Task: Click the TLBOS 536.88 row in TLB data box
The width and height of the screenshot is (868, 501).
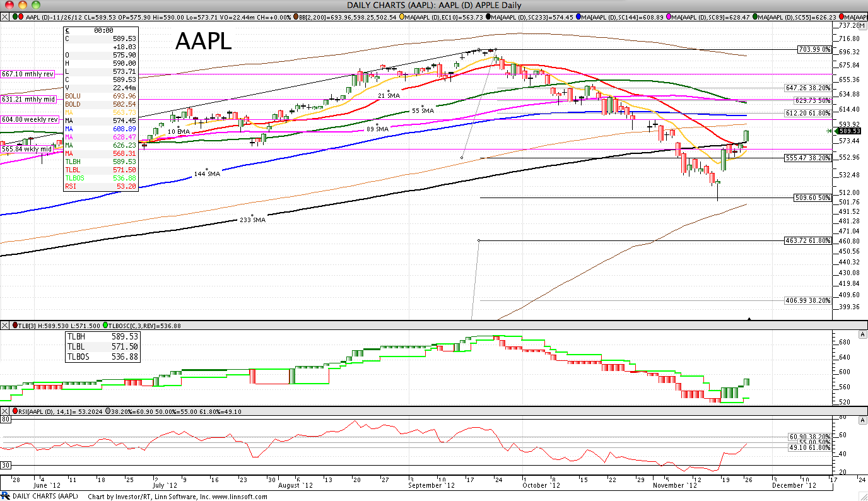Action: 102,357
